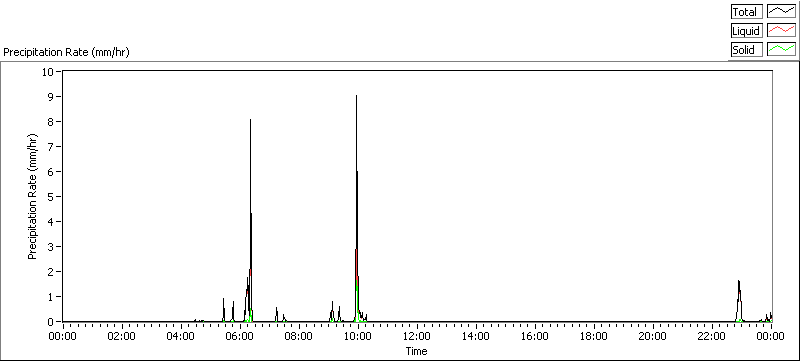Click the 9 mm/hr peak near 10:00
The image size is (800, 361).
coord(356,96)
